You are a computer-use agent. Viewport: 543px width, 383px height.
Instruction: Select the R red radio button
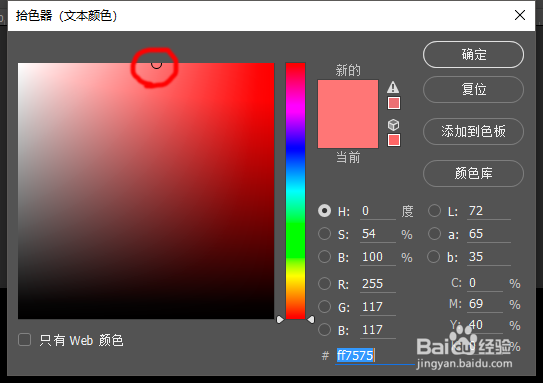click(x=324, y=284)
